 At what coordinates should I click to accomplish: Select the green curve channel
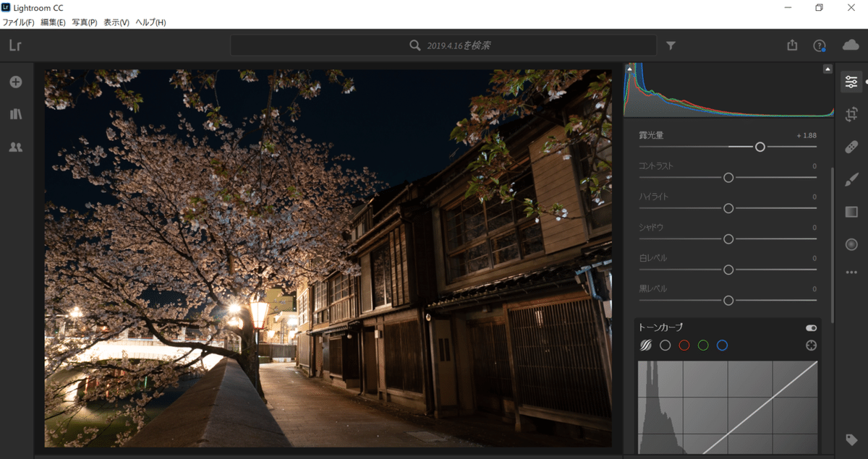(703, 346)
